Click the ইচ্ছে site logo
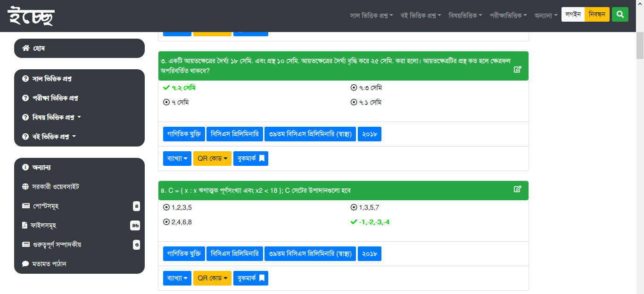The image size is (644, 294). (x=31, y=16)
